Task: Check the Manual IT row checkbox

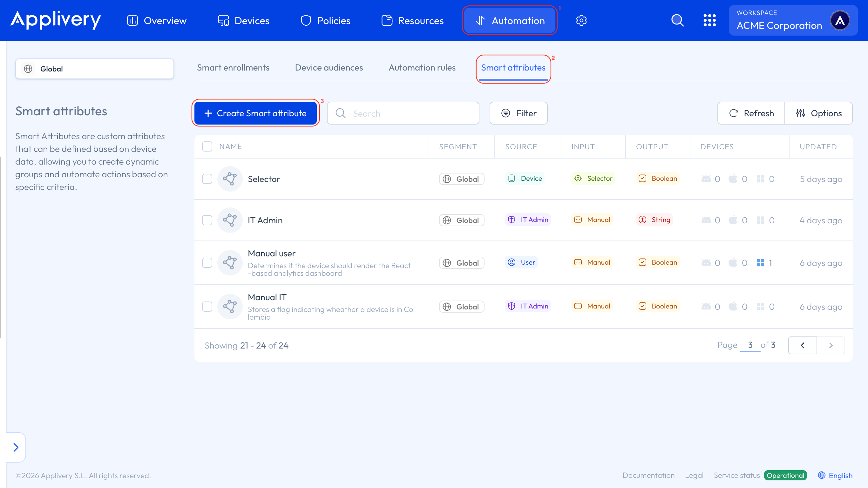Action: point(207,306)
